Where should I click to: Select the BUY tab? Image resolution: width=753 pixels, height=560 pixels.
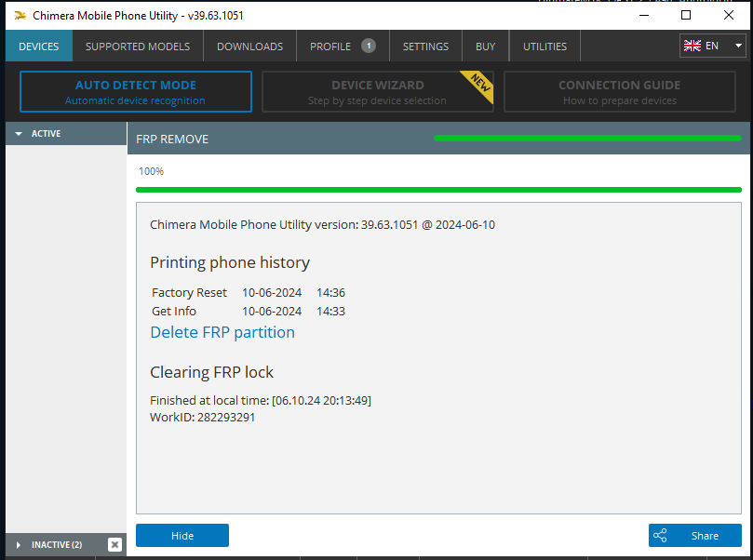click(x=485, y=47)
